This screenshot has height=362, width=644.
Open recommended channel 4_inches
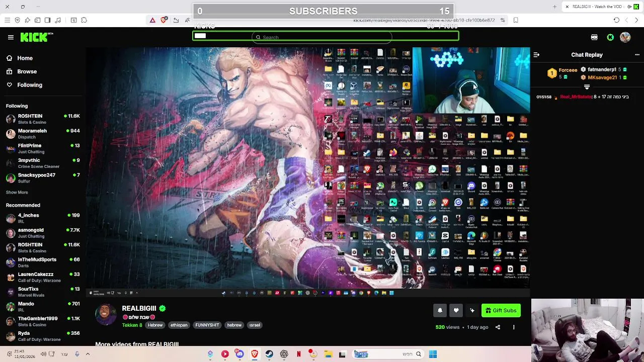pyautogui.click(x=43, y=218)
